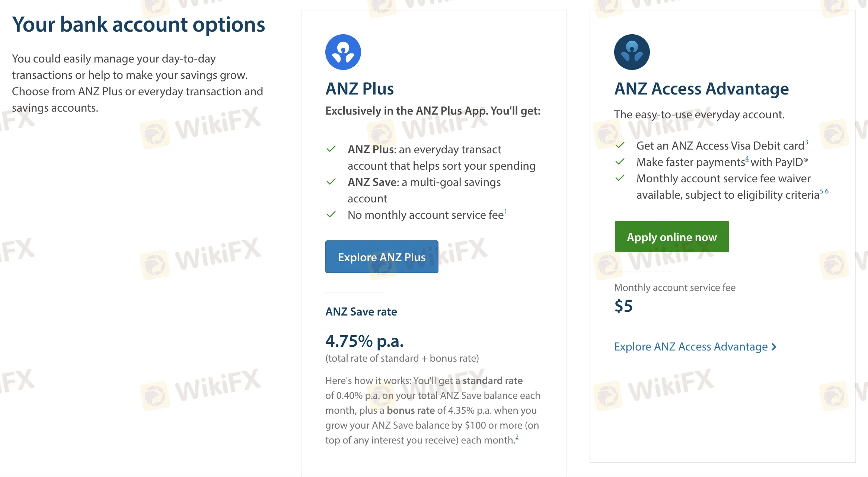This screenshot has height=477, width=868.
Task: Click the ANZ Plus light blue logo icon
Action: point(343,52)
